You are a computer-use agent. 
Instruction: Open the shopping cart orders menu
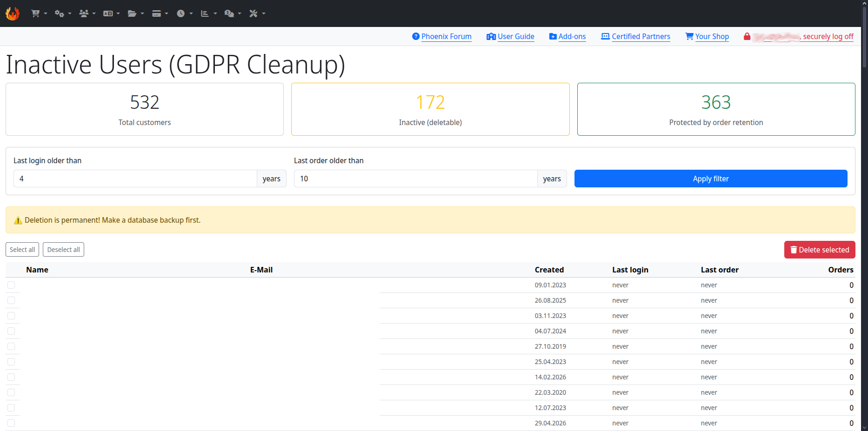pos(39,13)
